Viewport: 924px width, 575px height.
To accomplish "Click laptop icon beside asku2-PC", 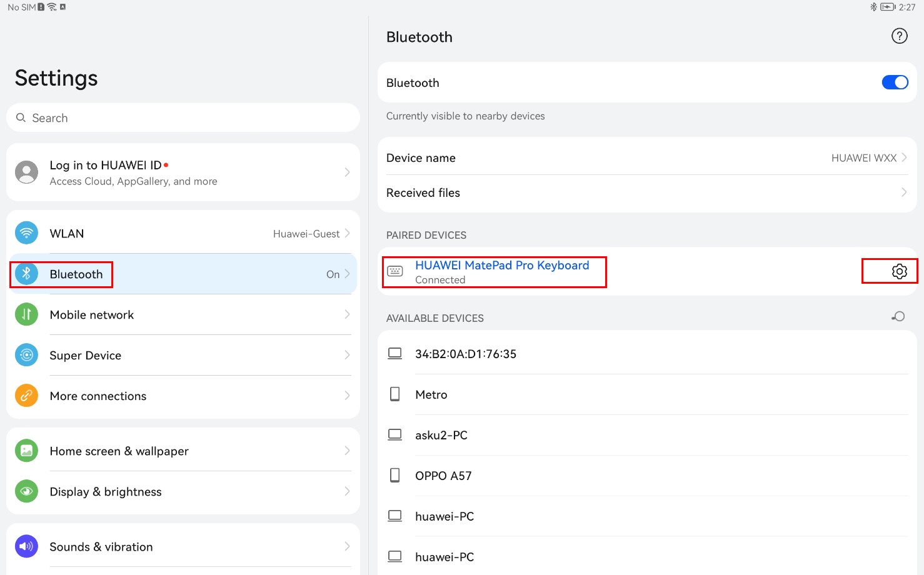I will point(395,435).
